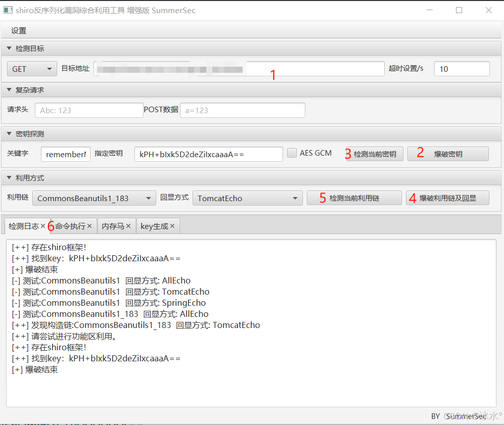Click the 爆破利用链及回显 button

pyautogui.click(x=447, y=198)
